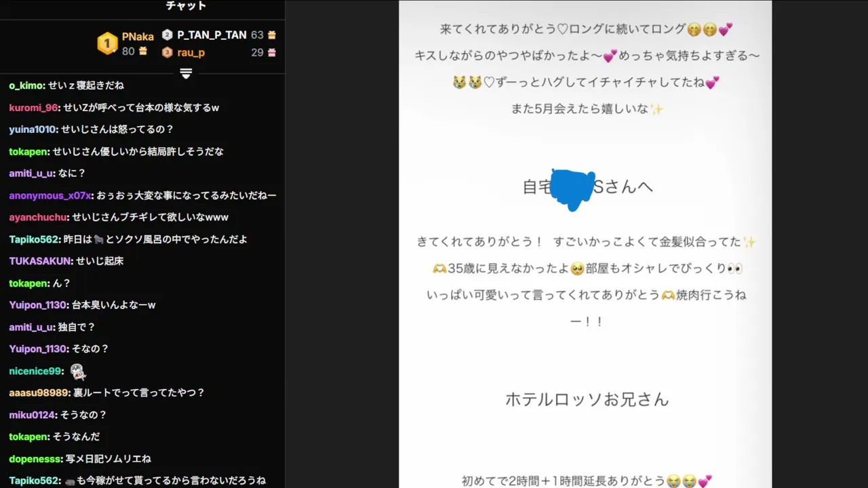The height and width of the screenshot is (488, 868).
Task: Open PNaka's profile in the leaderboard
Action: pyautogui.click(x=138, y=37)
